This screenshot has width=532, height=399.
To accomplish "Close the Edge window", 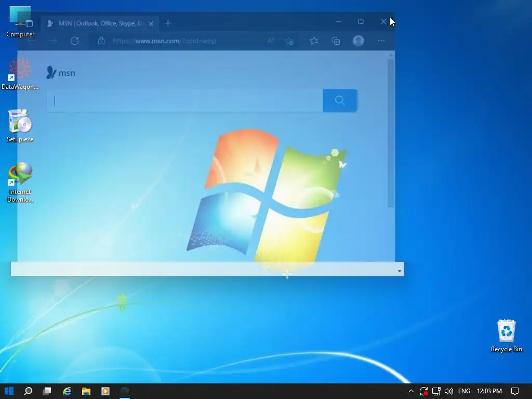I will [383, 22].
